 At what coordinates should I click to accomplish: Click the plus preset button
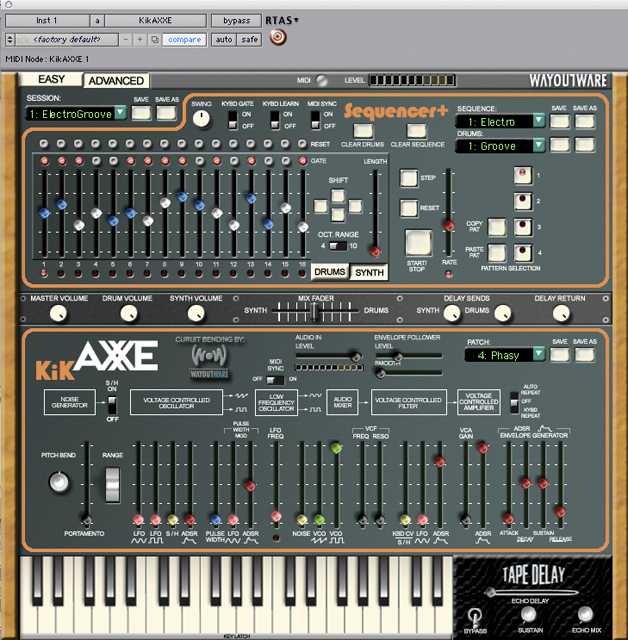click(140, 40)
